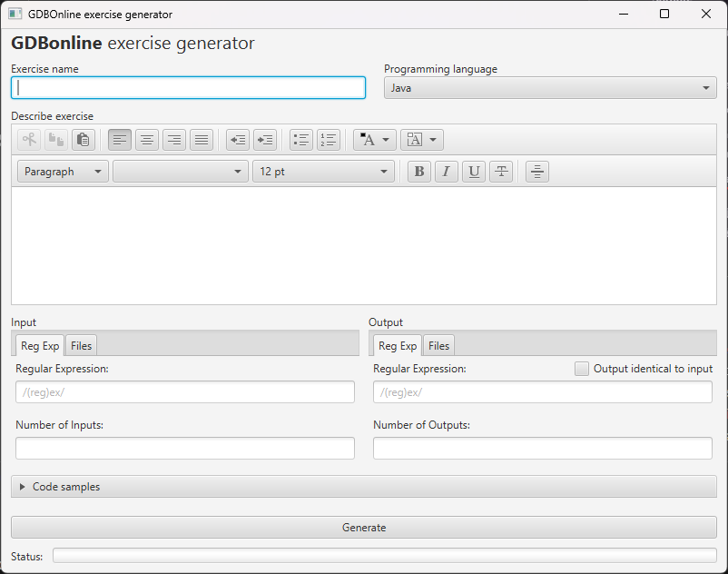Image resolution: width=728 pixels, height=574 pixels.
Task: Toggle underline formatting
Action: click(x=474, y=172)
